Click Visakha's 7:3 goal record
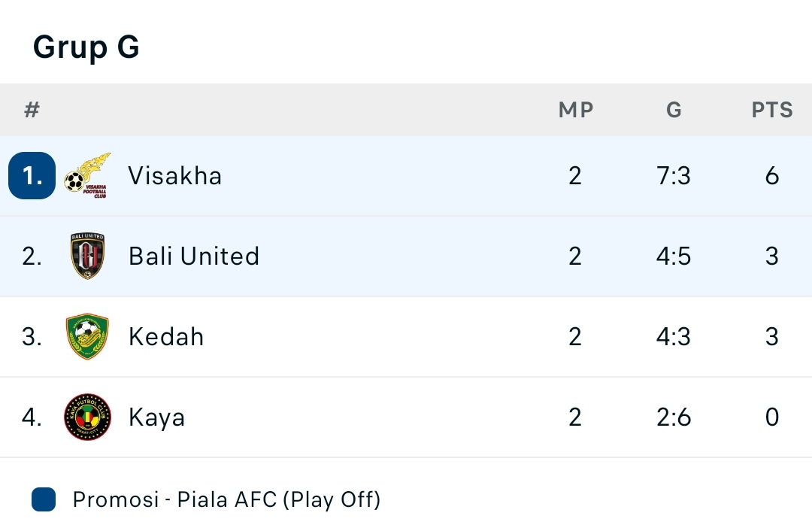This screenshot has height=528, width=812. tap(674, 176)
